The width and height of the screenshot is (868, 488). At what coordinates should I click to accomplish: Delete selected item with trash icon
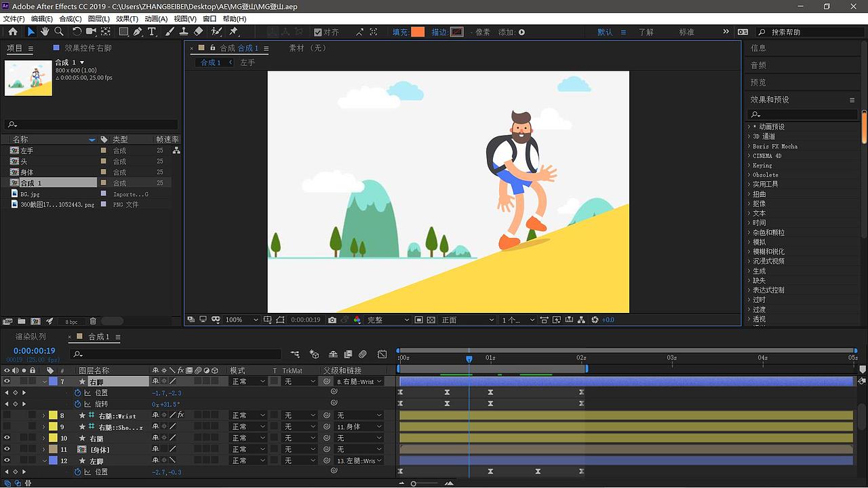(x=93, y=321)
